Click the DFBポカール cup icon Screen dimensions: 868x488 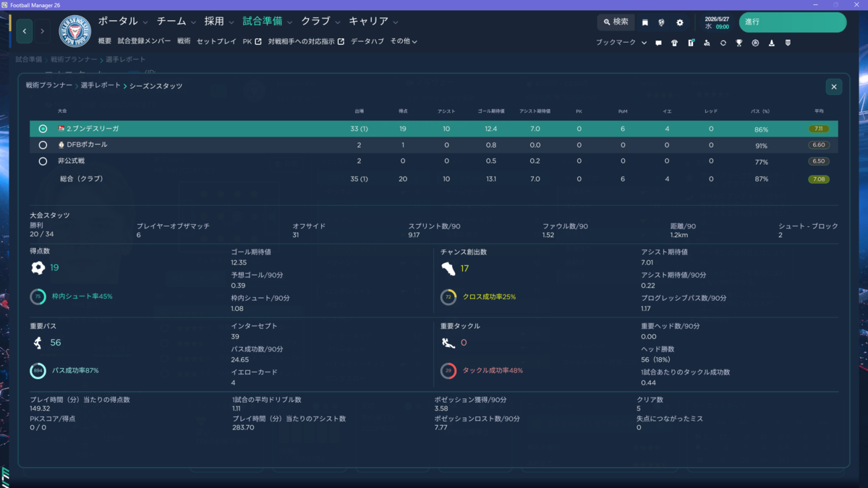point(61,145)
